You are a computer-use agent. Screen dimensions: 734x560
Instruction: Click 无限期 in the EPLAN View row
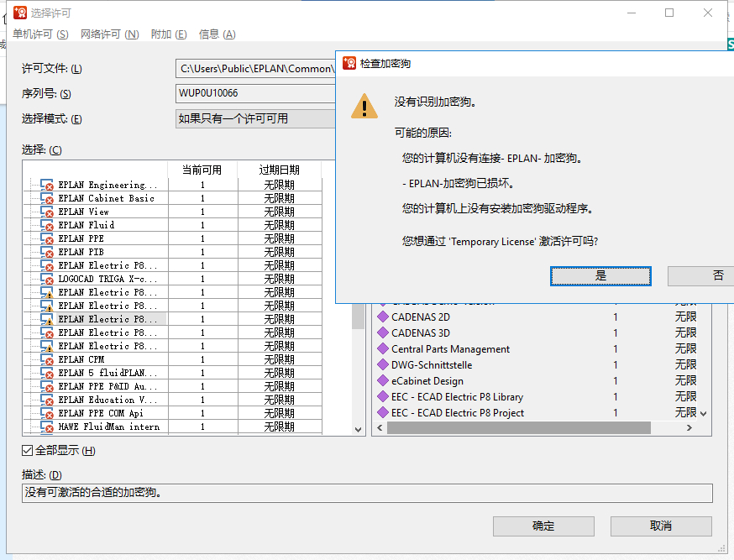(x=280, y=212)
